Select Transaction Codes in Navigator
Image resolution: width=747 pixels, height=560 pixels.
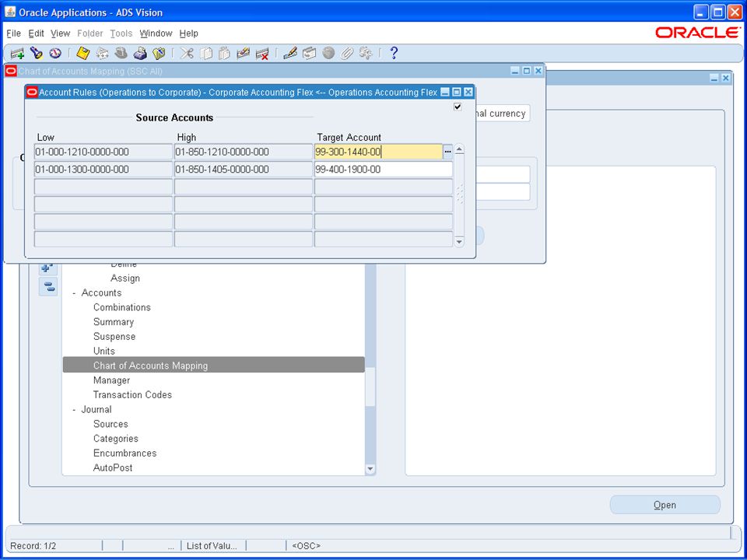132,395
